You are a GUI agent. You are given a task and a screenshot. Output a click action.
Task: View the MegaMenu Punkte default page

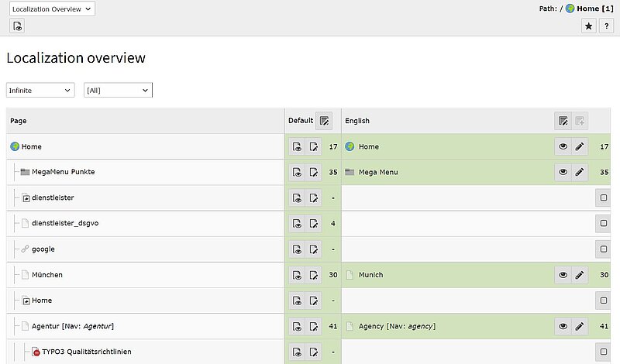[297, 172]
